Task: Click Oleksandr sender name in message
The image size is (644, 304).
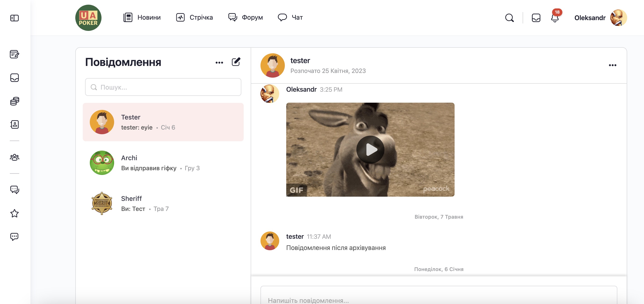Action: [301, 90]
